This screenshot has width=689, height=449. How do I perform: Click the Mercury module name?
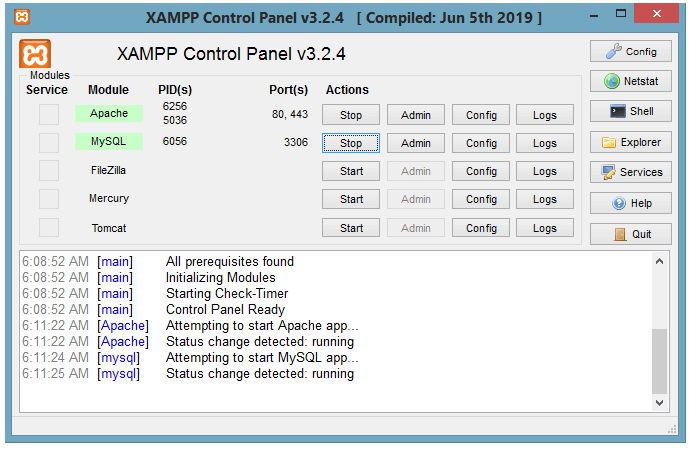[x=109, y=199]
